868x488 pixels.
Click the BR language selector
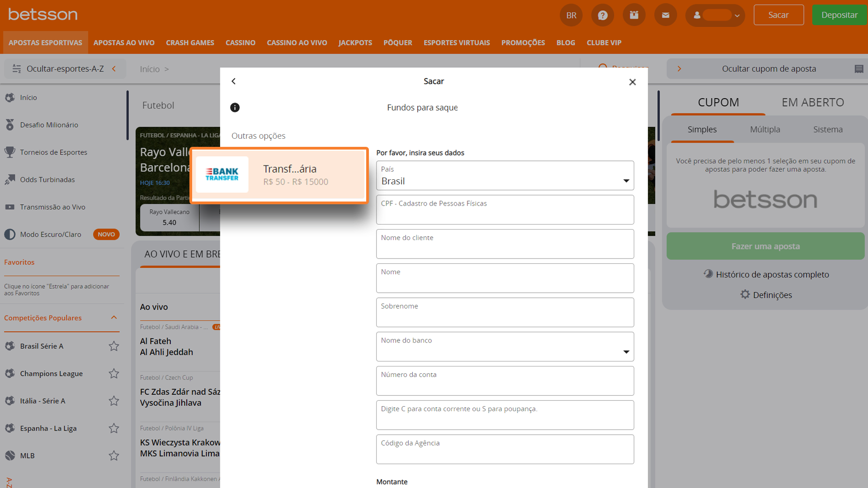pyautogui.click(x=571, y=15)
